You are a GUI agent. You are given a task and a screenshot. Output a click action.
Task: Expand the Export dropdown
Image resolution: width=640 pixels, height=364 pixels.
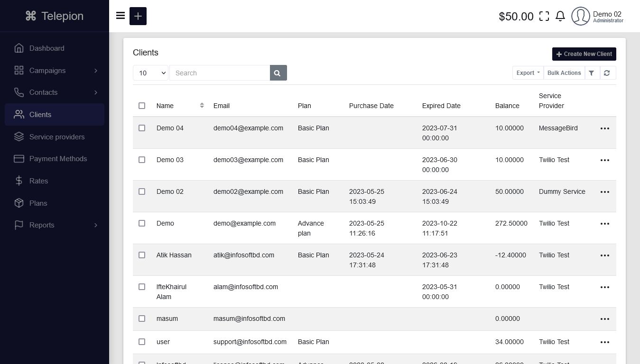(x=528, y=73)
